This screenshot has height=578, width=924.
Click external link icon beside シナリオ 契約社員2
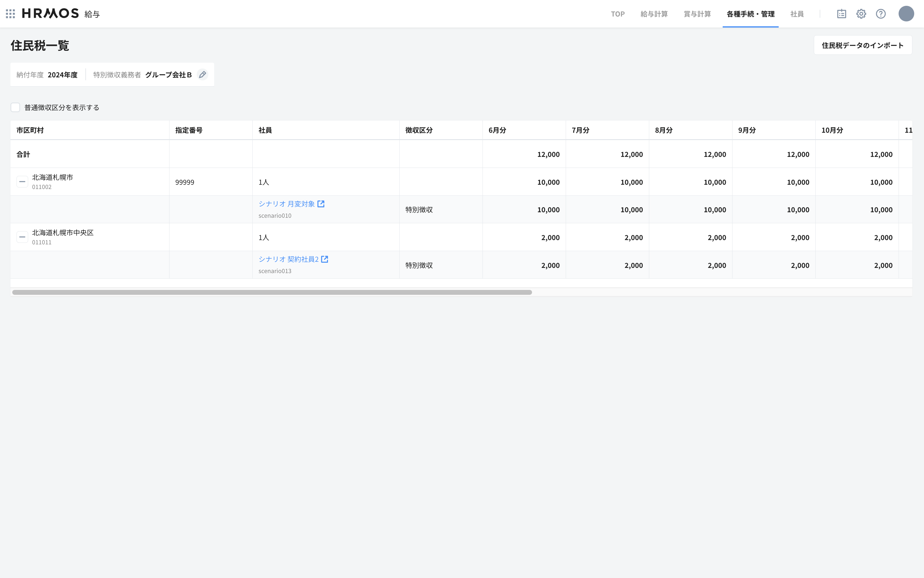(325, 259)
